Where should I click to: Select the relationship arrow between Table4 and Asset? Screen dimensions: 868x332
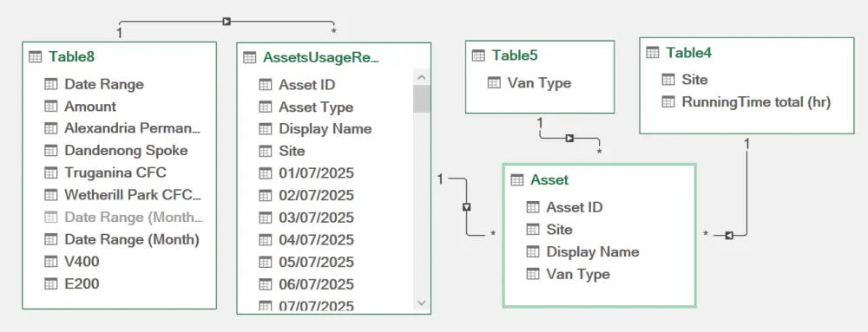(x=729, y=235)
